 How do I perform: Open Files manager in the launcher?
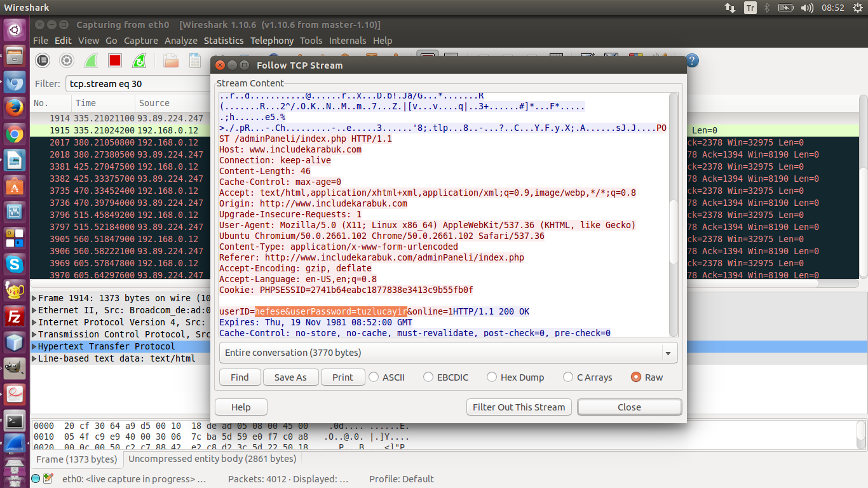point(15,57)
